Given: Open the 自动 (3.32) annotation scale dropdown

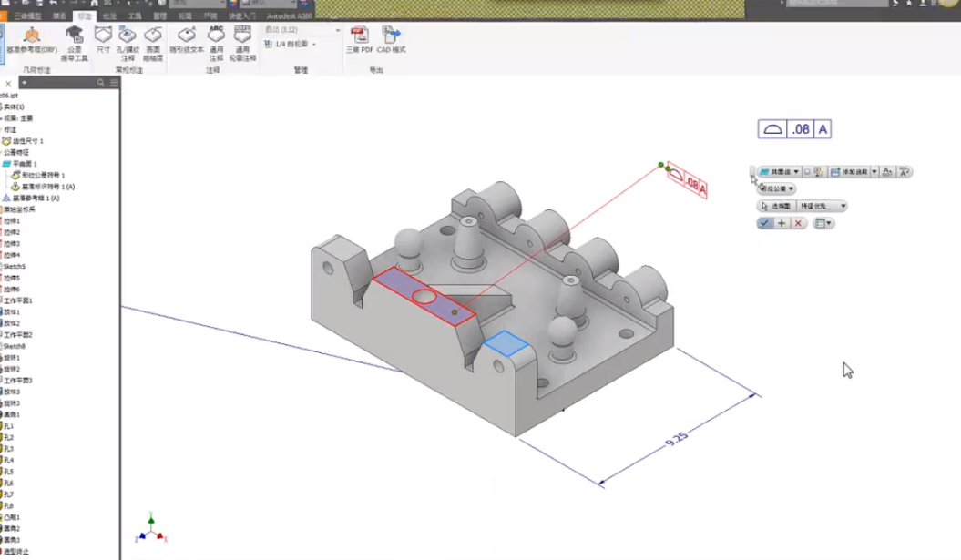Looking at the screenshot, I should [x=302, y=29].
